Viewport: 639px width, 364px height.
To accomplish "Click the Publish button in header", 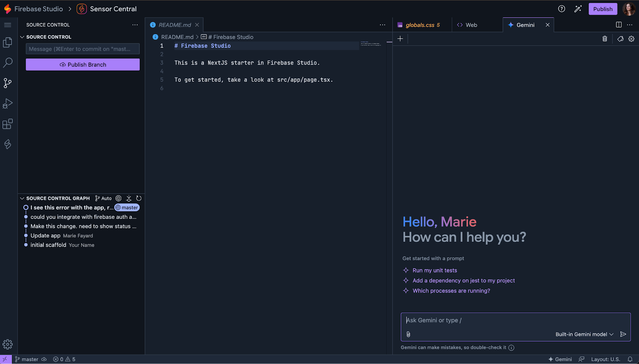I will 603,9.
